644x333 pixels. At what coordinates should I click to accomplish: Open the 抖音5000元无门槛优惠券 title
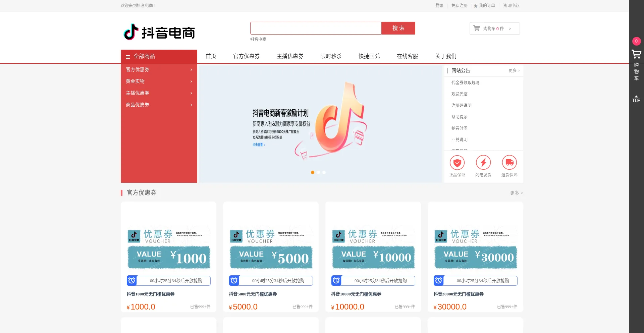[x=253, y=294]
